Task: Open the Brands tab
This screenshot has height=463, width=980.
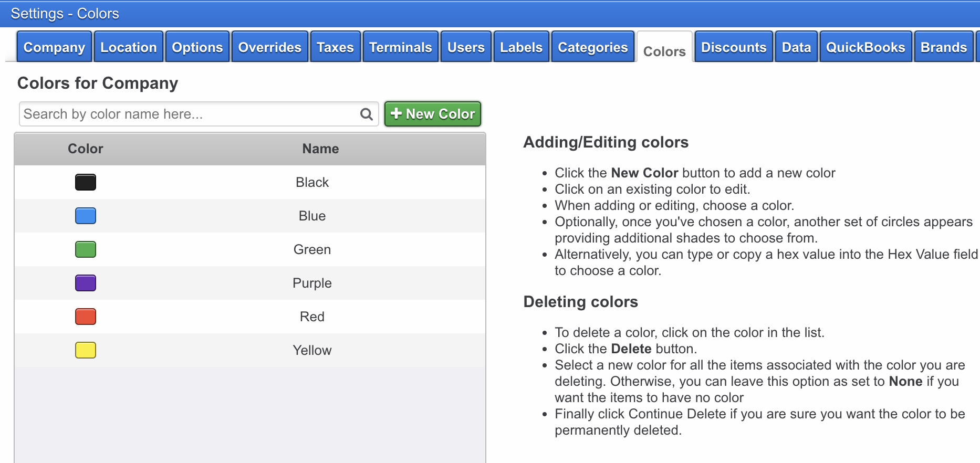Action: (943, 47)
